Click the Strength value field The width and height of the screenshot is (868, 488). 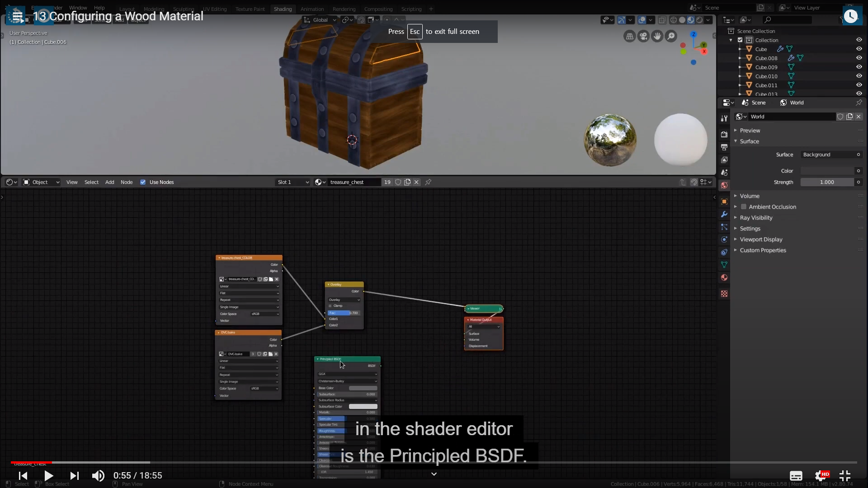click(827, 182)
